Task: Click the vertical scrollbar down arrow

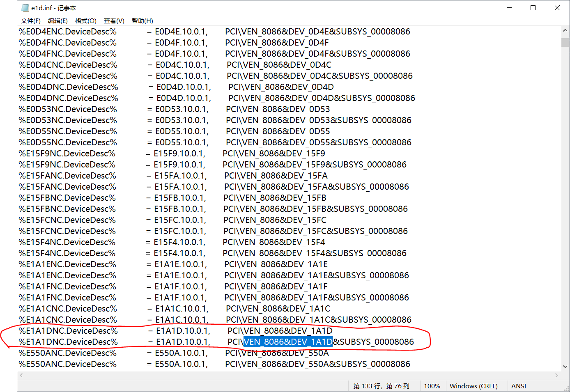Action: tap(565, 367)
